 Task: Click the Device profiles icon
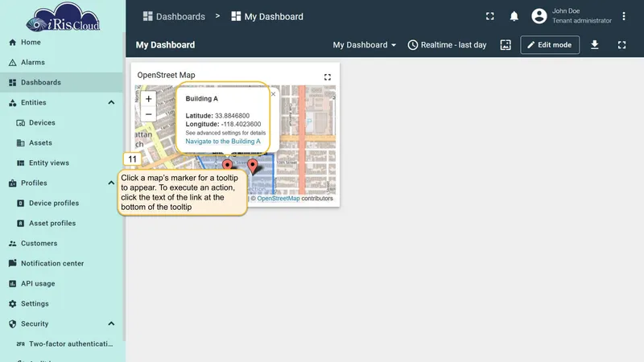[x=21, y=204]
